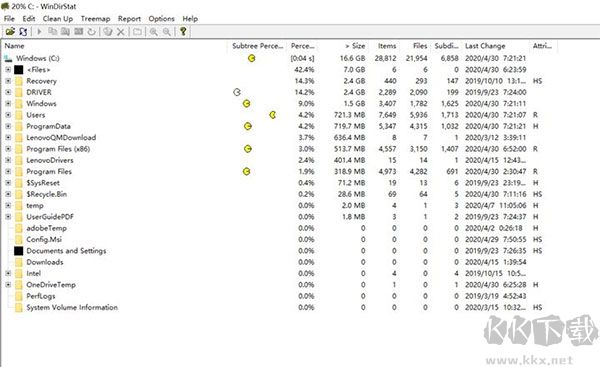Open the Clean Up menu
Screen dimensions: 600x367
(57, 18)
